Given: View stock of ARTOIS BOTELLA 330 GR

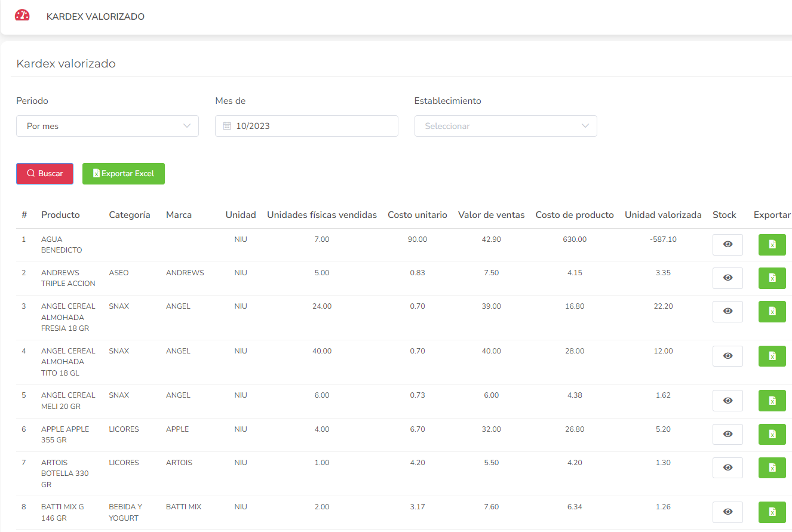Looking at the screenshot, I should [x=727, y=468].
